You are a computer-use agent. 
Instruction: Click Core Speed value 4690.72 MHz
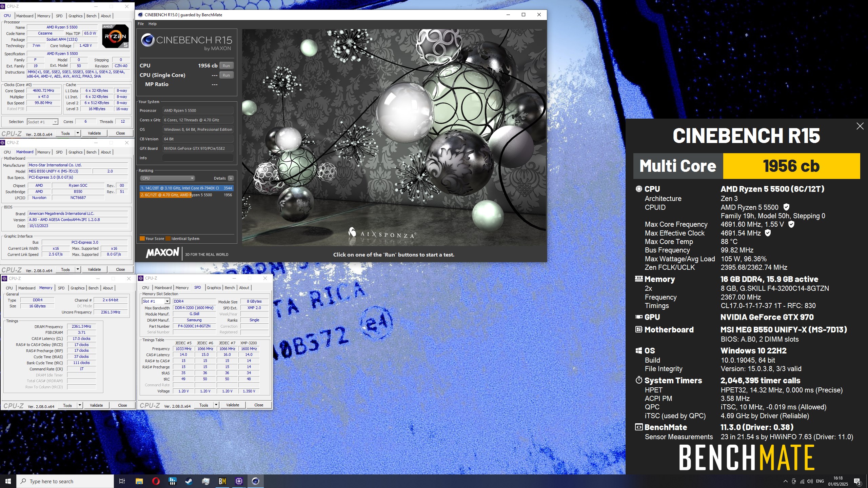tap(43, 91)
